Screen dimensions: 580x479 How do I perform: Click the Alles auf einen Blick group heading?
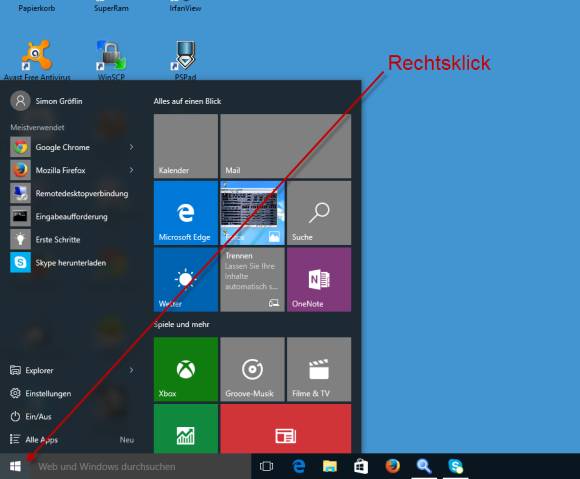187,101
